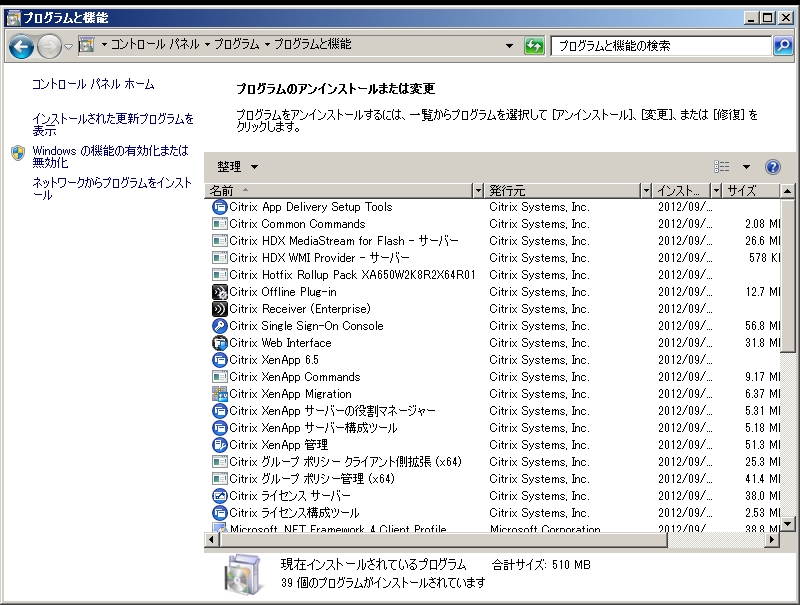This screenshot has width=800, height=605.
Task: Expand the view options dropdown arrow
Action: pyautogui.click(x=746, y=167)
